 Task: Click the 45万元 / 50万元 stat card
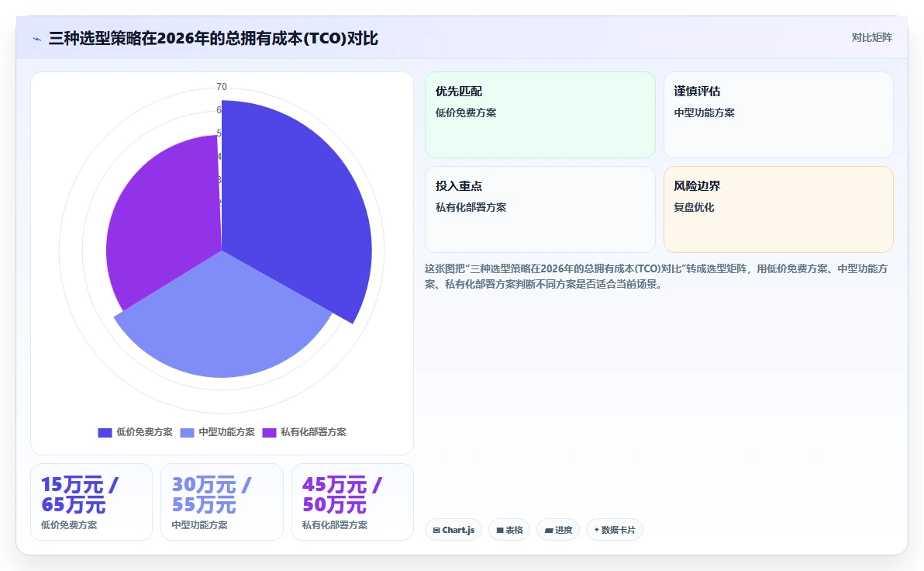click(353, 502)
